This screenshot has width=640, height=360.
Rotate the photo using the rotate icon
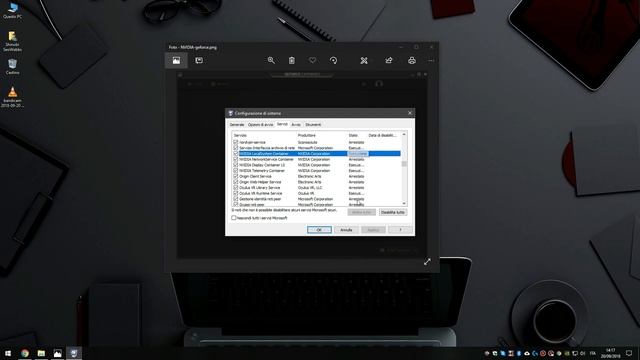(x=333, y=60)
